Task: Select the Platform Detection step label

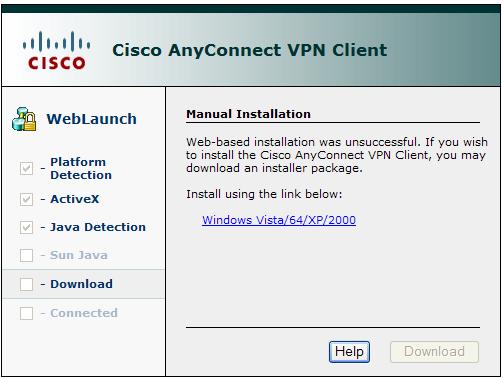Action: [81, 168]
